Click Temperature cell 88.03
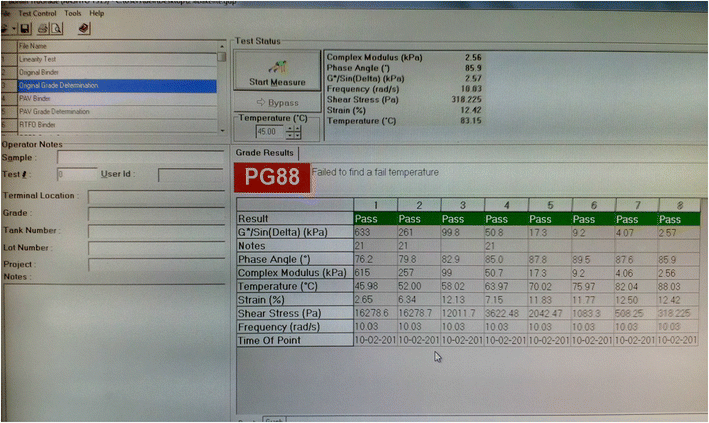Image resolution: width=709 pixels, height=423 pixels. (x=679, y=287)
